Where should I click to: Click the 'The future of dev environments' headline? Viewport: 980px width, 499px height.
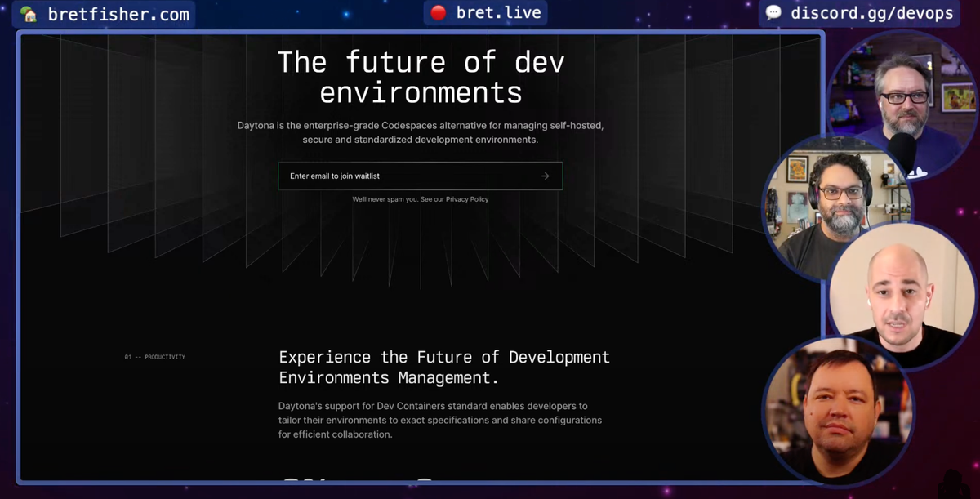[421, 78]
